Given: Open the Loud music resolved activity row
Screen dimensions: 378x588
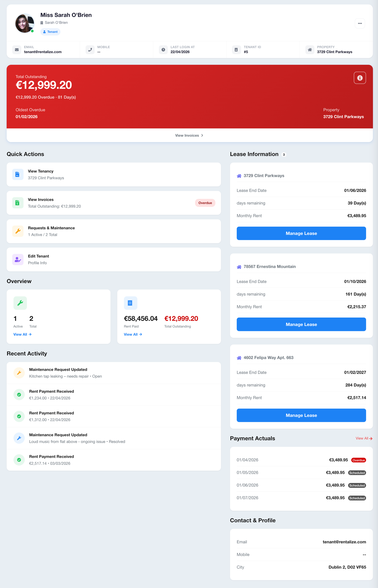Looking at the screenshot, I should 114,438.
